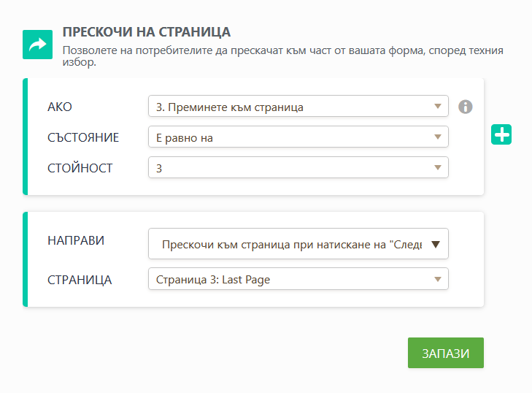
Task: Open the АКО field dropdown
Action: 298,107
